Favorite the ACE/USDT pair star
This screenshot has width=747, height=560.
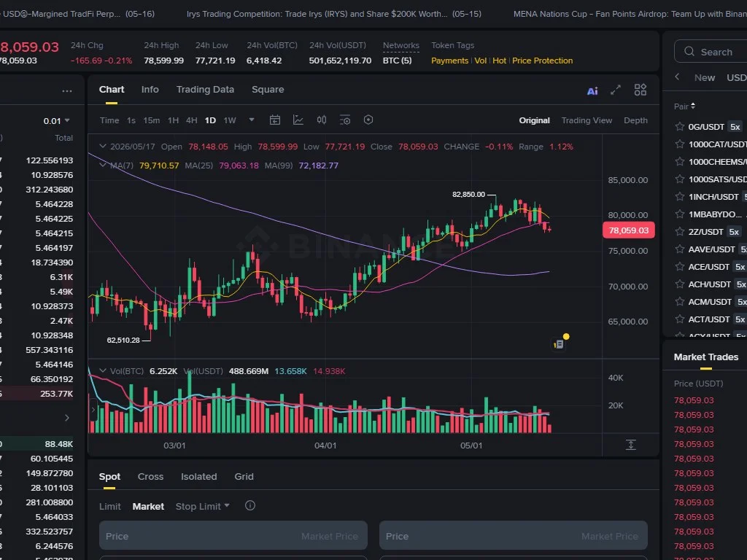coord(680,267)
